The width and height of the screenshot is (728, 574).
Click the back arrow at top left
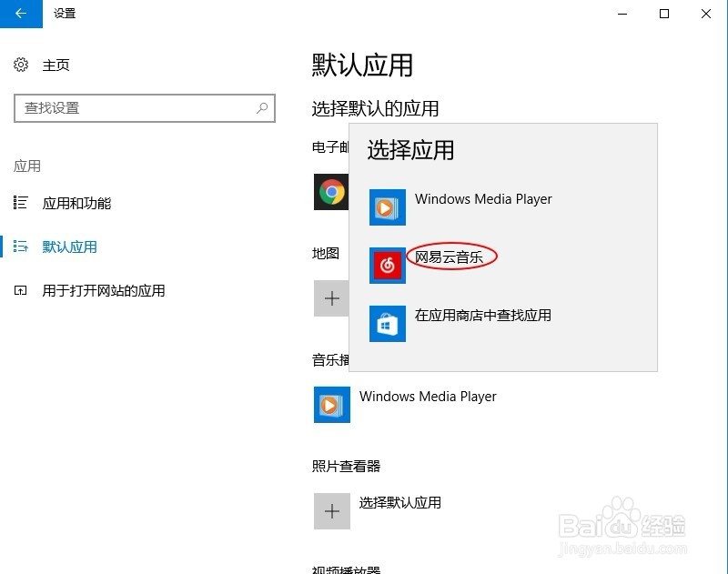(20, 14)
